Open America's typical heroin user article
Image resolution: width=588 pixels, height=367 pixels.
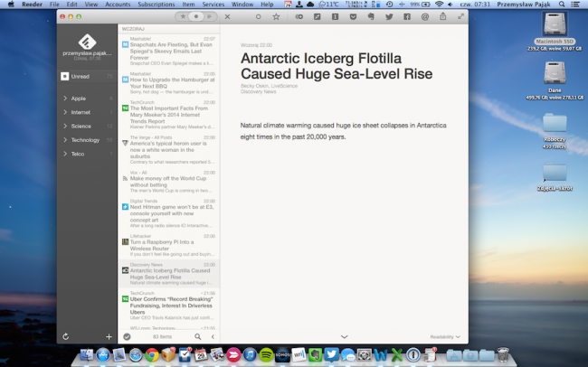point(169,150)
